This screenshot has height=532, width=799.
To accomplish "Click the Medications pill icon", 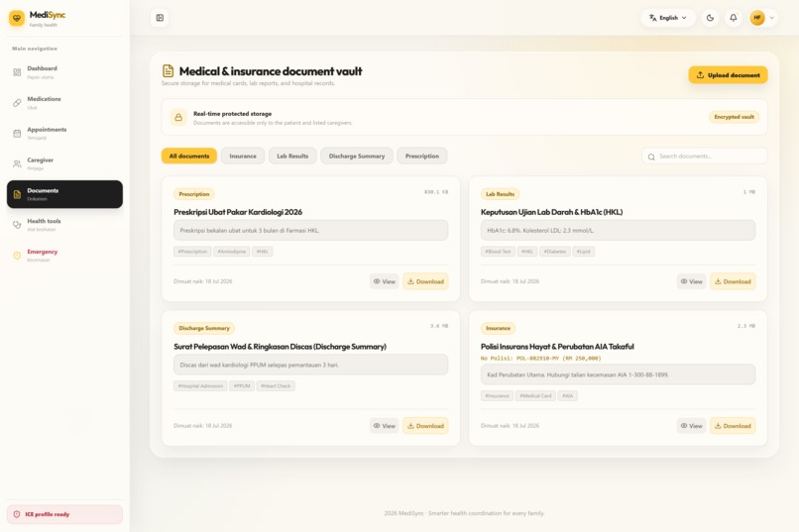I will [17, 103].
